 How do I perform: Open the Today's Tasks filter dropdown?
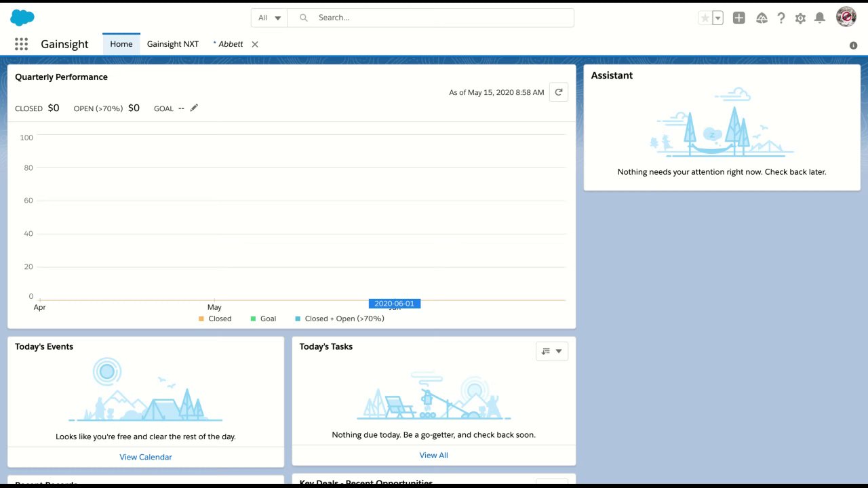[552, 351]
